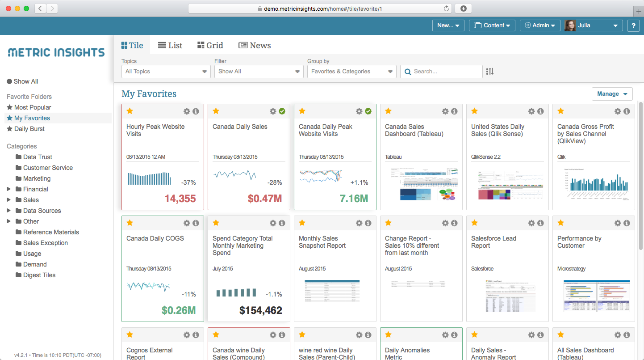The height and width of the screenshot is (360, 644).
Task: Open Reference Materials category
Action: coord(47,232)
